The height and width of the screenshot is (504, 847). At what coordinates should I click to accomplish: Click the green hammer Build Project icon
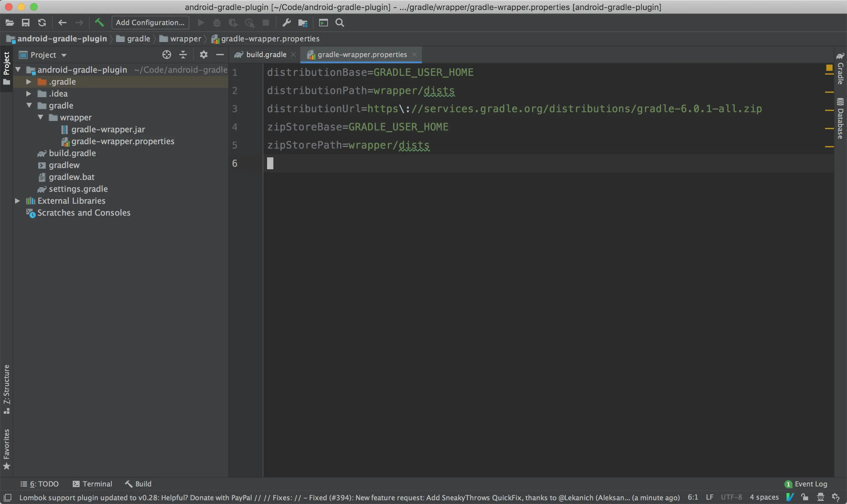pos(99,23)
